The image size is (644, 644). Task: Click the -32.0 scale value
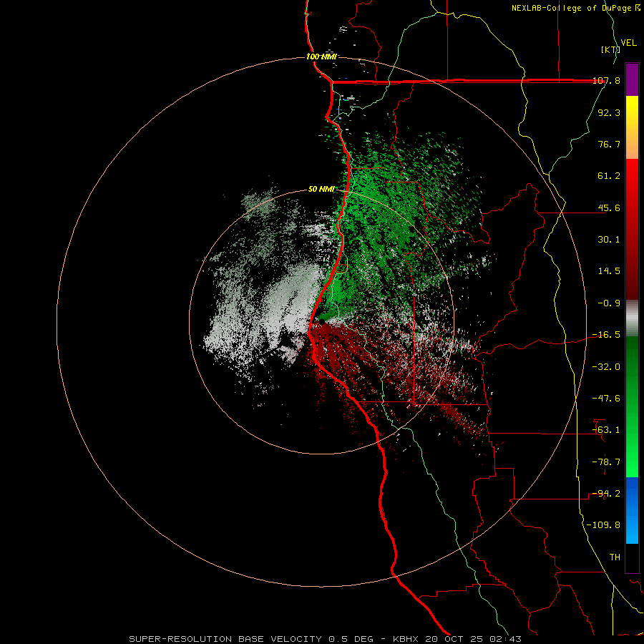coord(606,366)
